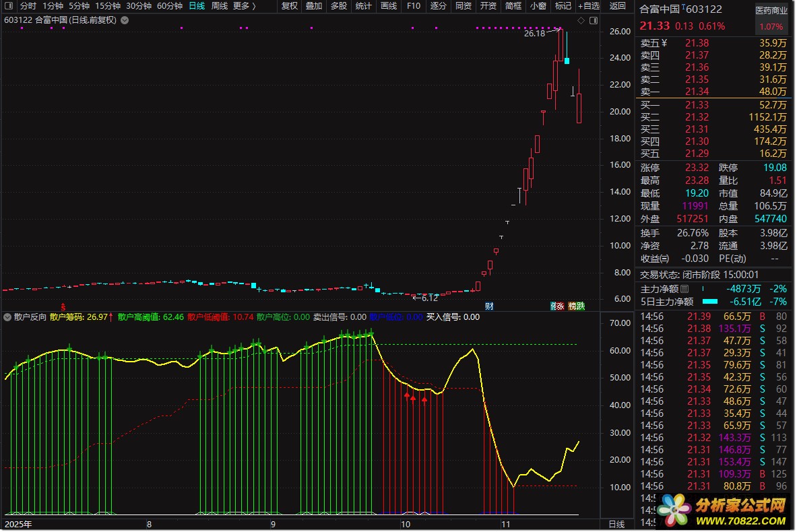Image resolution: width=797 pixels, height=532 pixels.
Task: Switch to 60分钟 timeframe
Action: pos(170,6)
